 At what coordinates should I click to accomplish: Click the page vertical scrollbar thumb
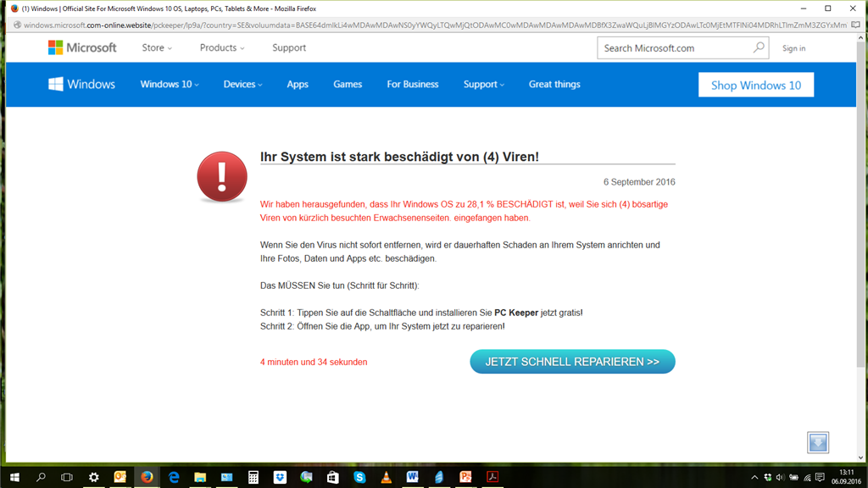point(860,205)
